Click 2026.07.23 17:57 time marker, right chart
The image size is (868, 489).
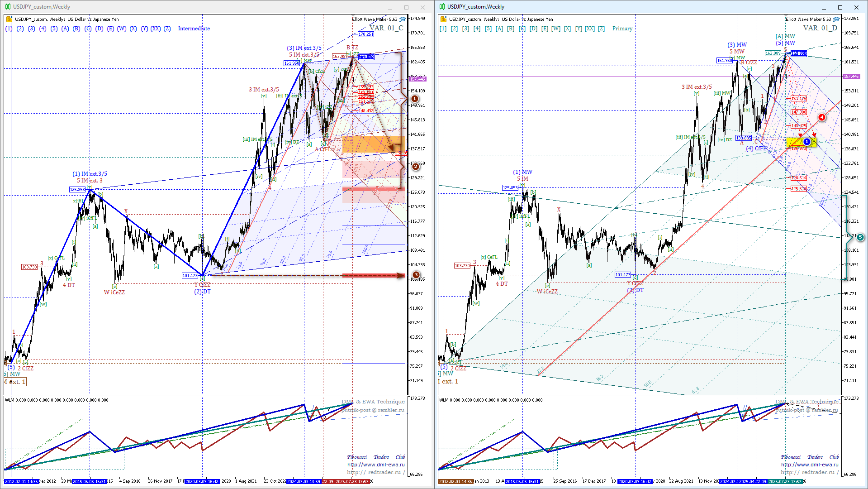785,481
